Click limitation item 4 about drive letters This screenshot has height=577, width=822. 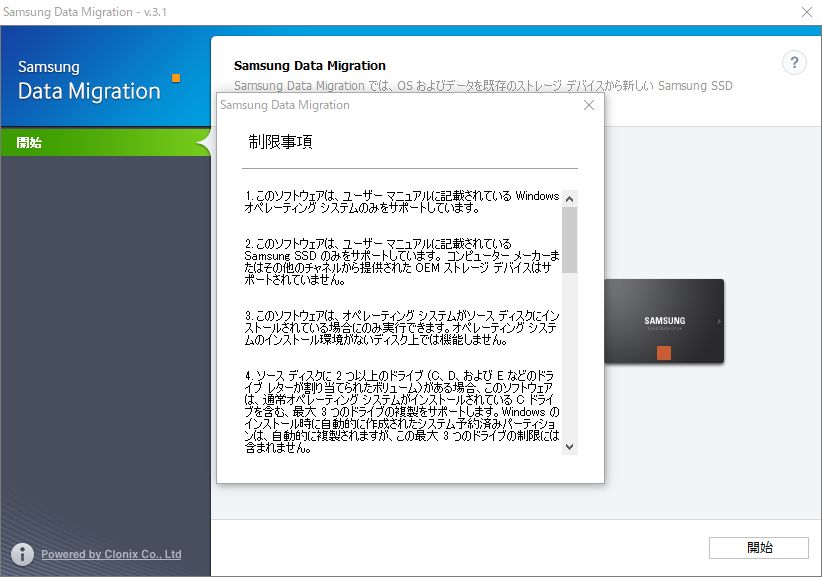pos(402,411)
